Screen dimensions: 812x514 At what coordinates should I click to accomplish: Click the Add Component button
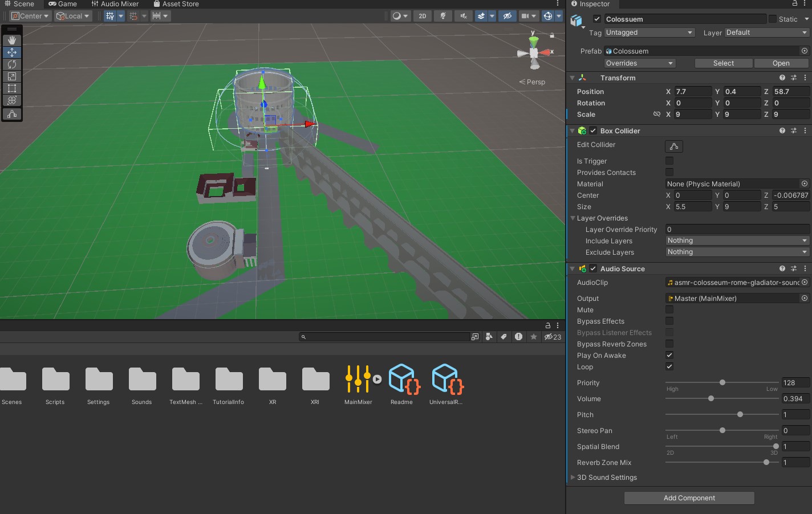tap(689, 498)
